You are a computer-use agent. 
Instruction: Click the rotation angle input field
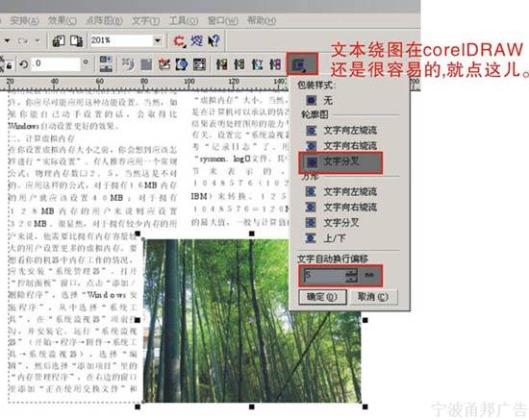tap(57, 64)
